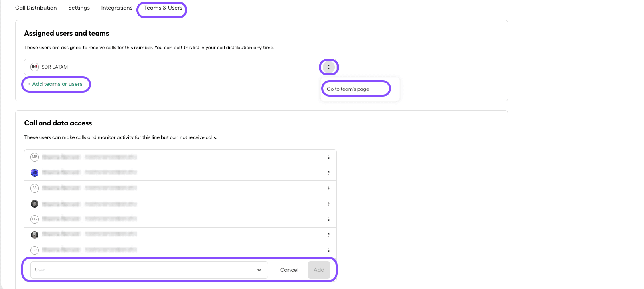Click the globe profile avatar

[x=34, y=172]
